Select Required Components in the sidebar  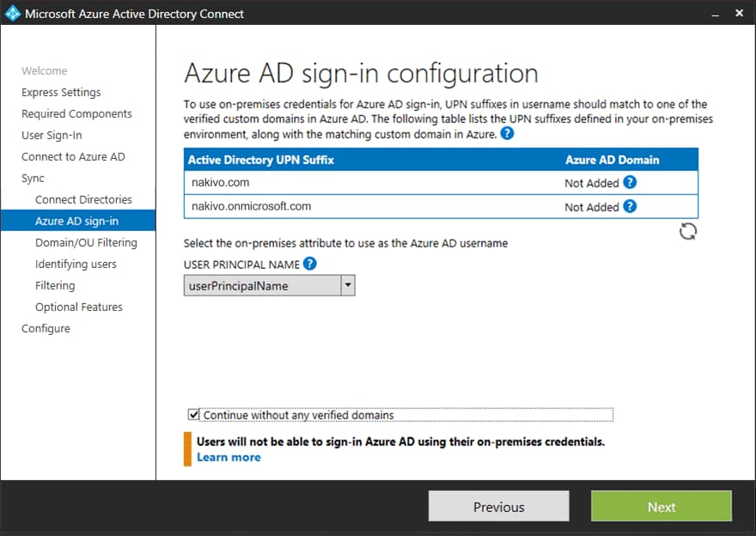click(76, 113)
